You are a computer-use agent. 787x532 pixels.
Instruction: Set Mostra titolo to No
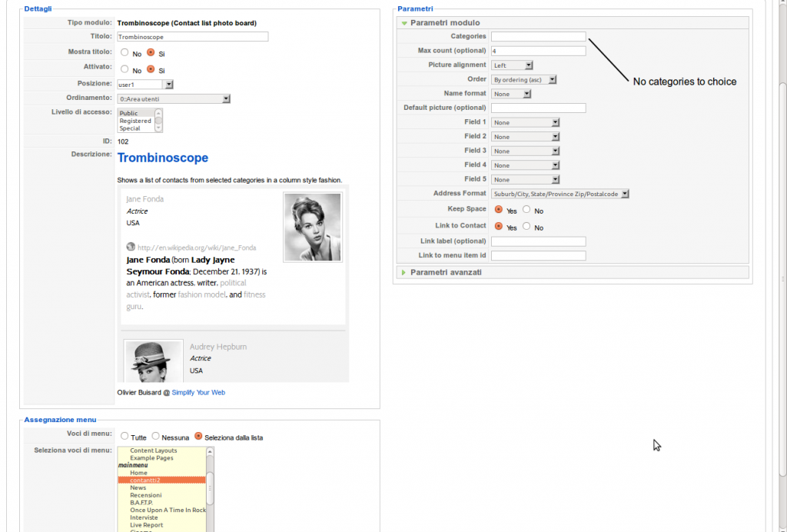pos(125,53)
